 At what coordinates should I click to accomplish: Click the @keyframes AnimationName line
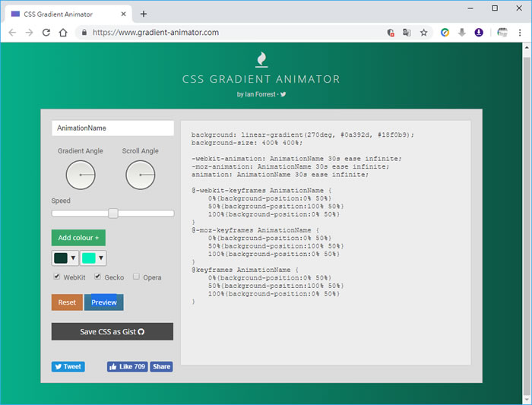[245, 270]
